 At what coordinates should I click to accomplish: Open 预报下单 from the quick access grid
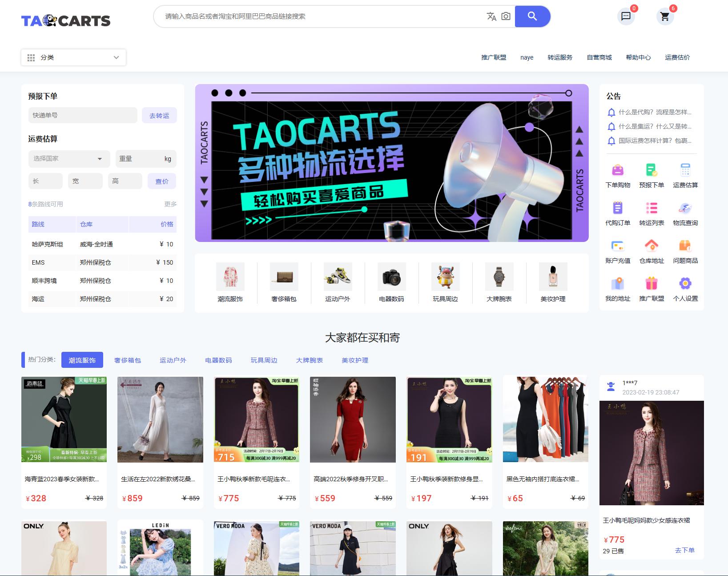coord(651,170)
